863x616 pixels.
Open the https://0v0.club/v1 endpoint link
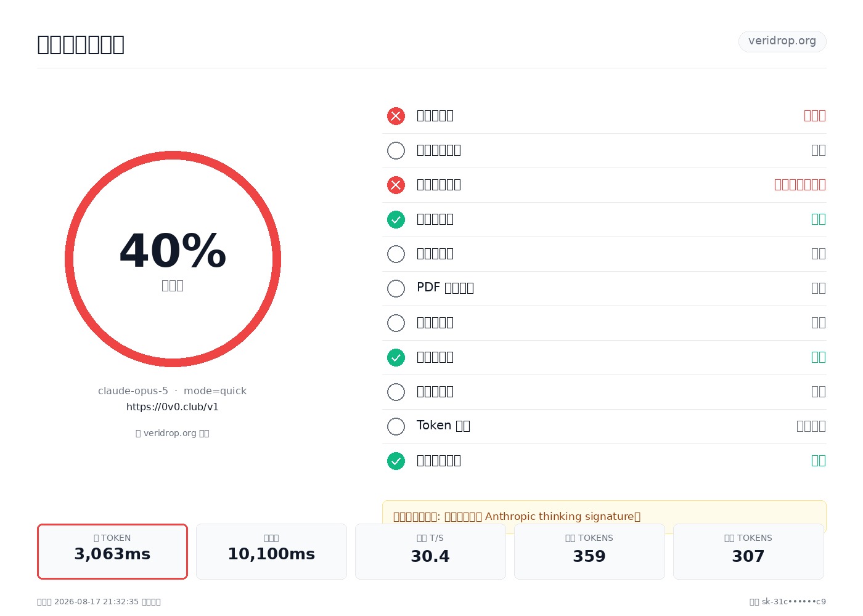pyautogui.click(x=173, y=407)
